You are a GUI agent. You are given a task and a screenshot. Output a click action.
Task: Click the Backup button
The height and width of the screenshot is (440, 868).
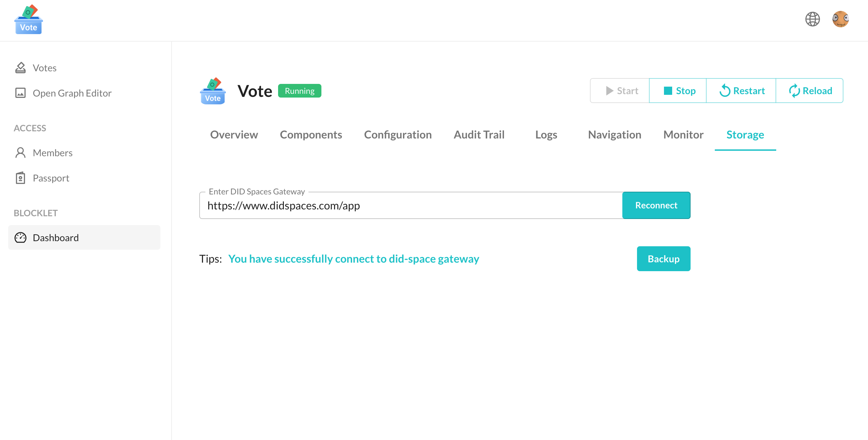coord(664,259)
